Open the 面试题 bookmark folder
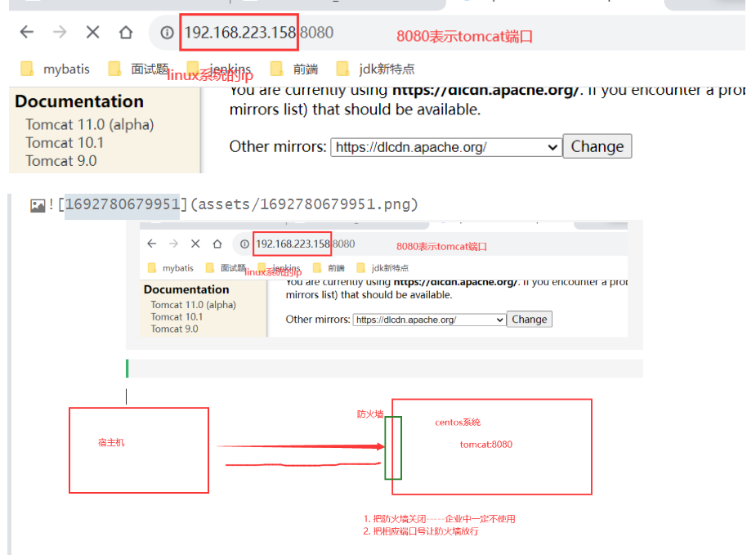Viewport: 756px width, 555px height. [x=139, y=69]
